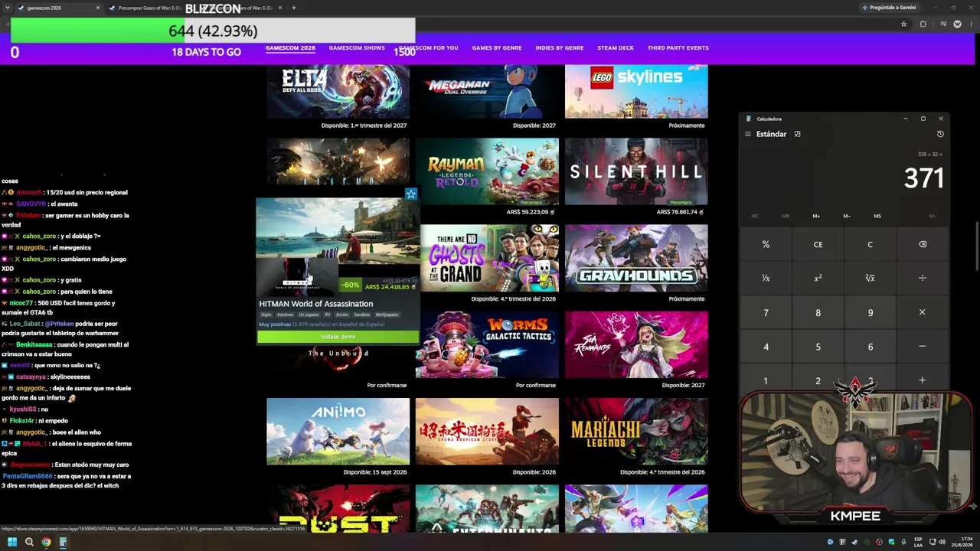Close the gamescom 2026 browser tab

(x=97, y=8)
